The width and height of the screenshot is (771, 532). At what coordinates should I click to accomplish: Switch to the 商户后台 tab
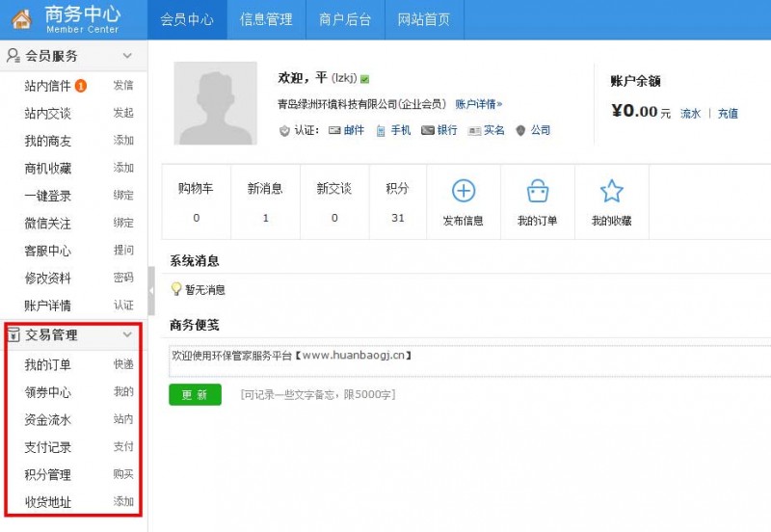pyautogui.click(x=345, y=19)
